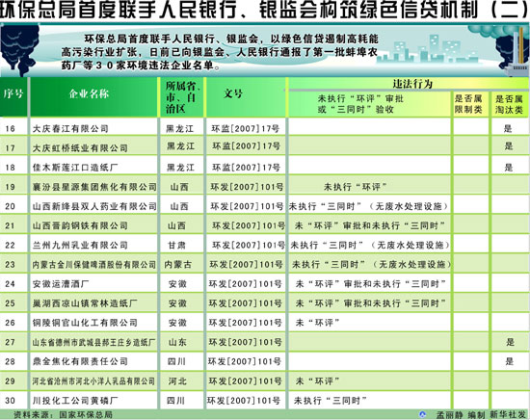Click the 是否属限制类 column header

(468, 104)
